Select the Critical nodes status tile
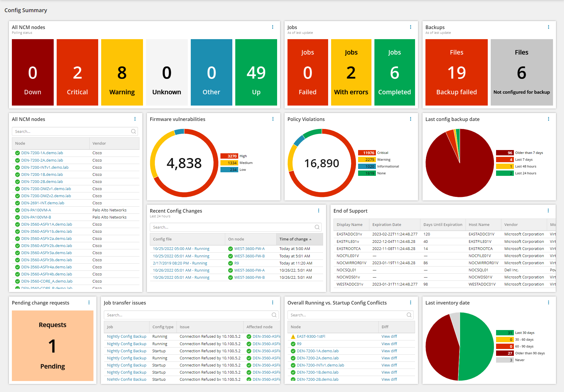 (77, 72)
